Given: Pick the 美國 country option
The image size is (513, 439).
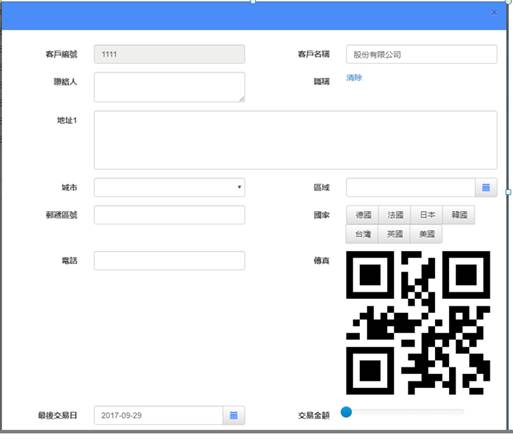Looking at the screenshot, I should click(x=427, y=234).
